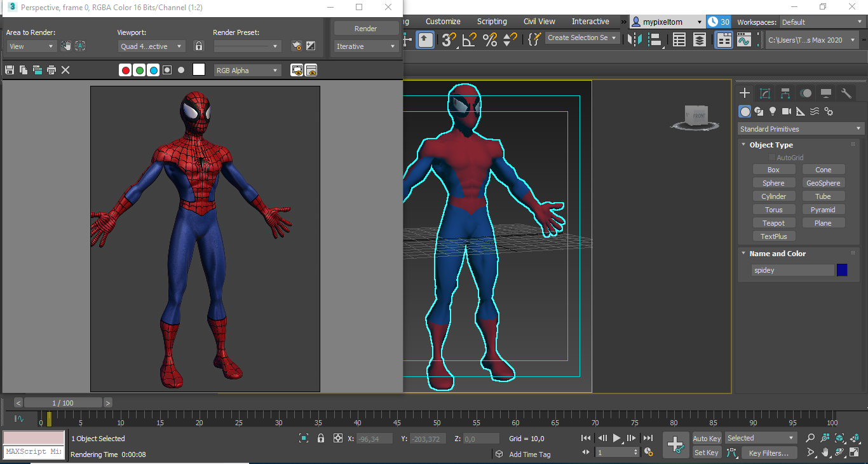Open the Viewport Quad 4 dropdown
868x464 pixels.
pyautogui.click(x=153, y=46)
